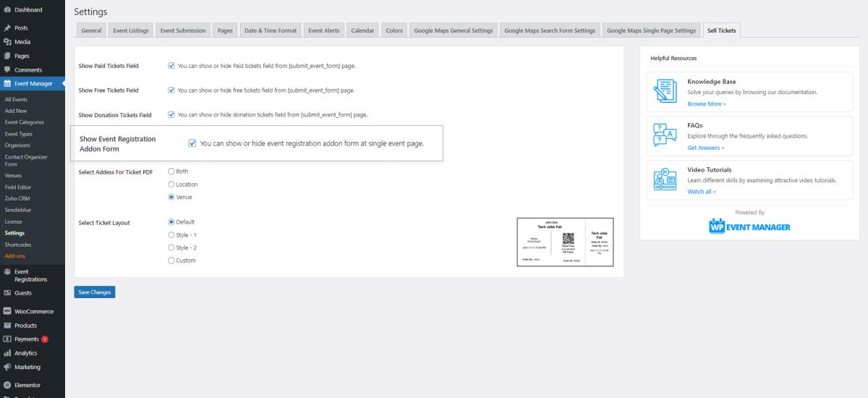Click the Posts pin icon
Screen dimensions: 868x398
pos(7,27)
